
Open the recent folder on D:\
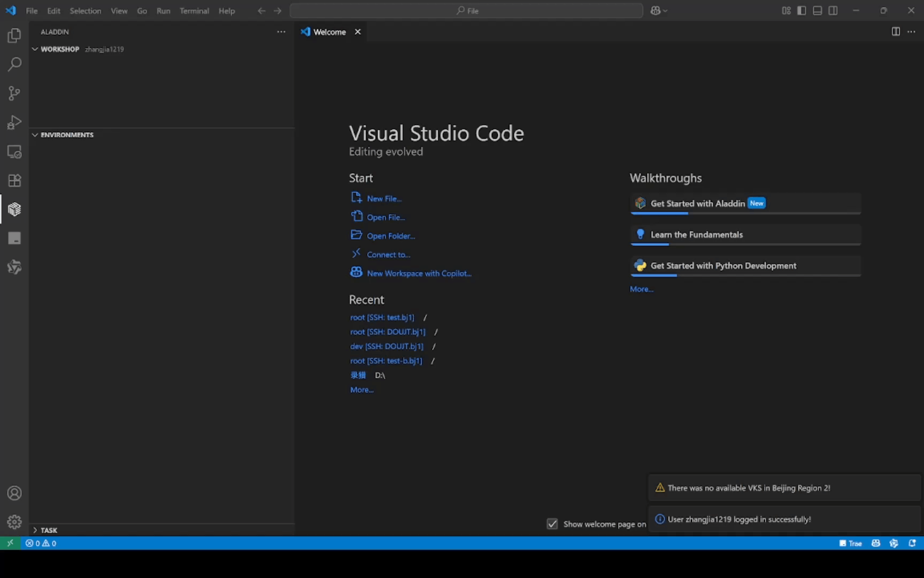[x=358, y=375]
